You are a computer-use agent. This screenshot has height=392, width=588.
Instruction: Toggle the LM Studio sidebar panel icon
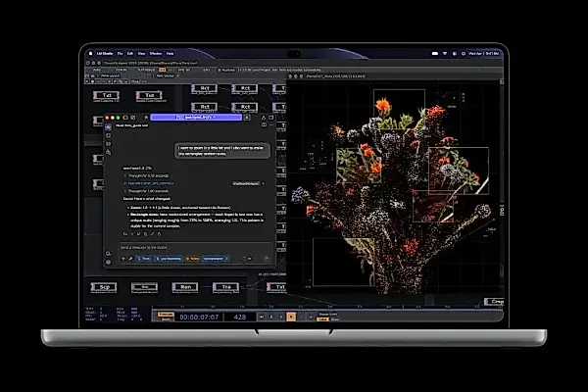pyautogui.click(x=125, y=118)
